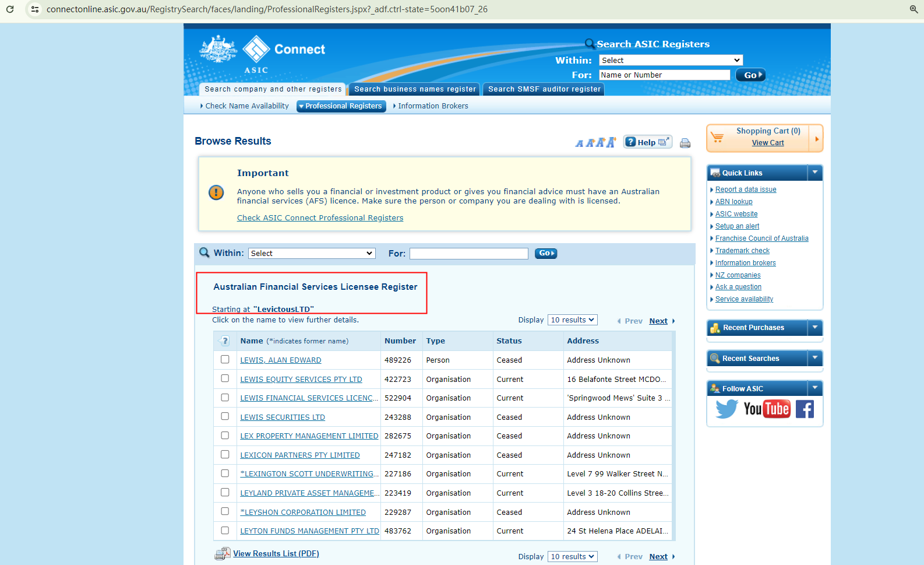Open the ASIC YouTube icon
This screenshot has height=565, width=924.
tap(767, 409)
